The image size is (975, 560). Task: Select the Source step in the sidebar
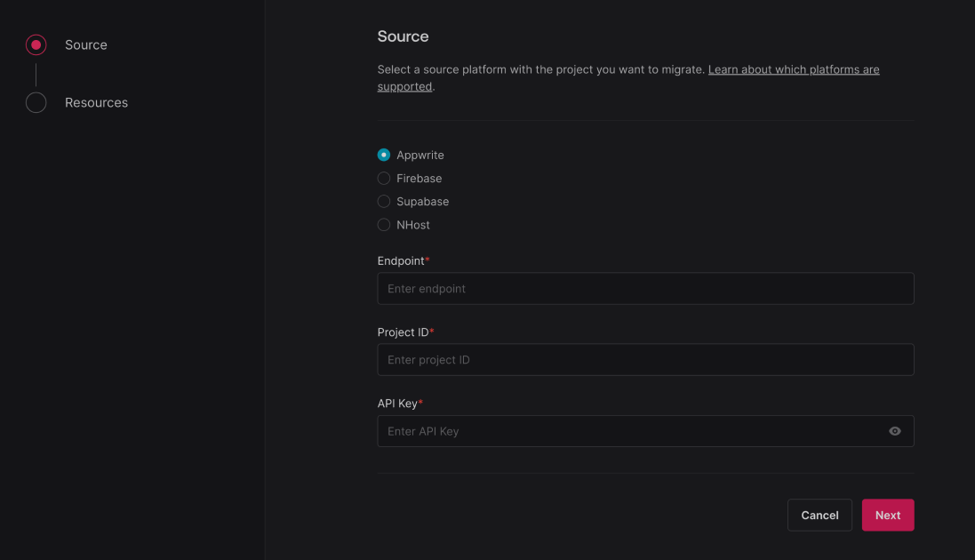pyautogui.click(x=86, y=44)
